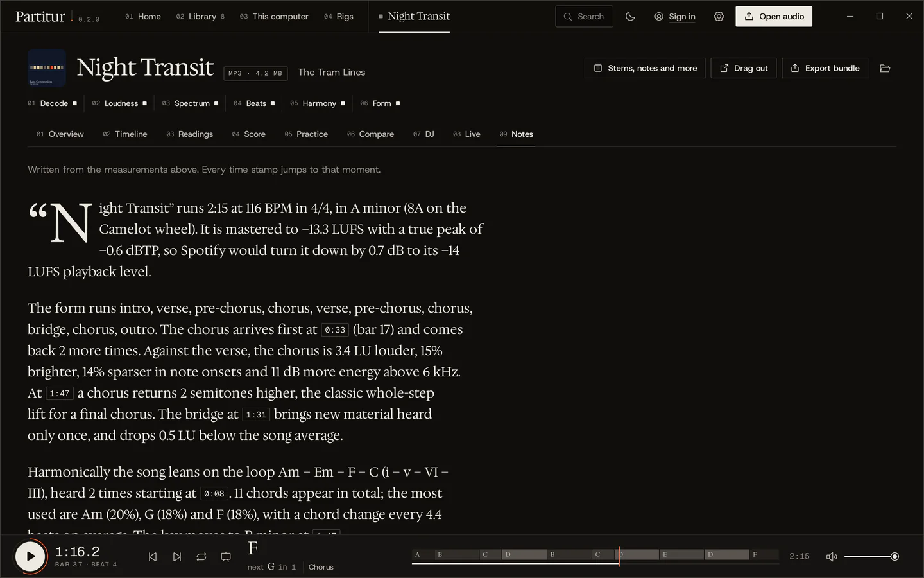Skip to the next section
924x578 pixels.
coord(177,557)
